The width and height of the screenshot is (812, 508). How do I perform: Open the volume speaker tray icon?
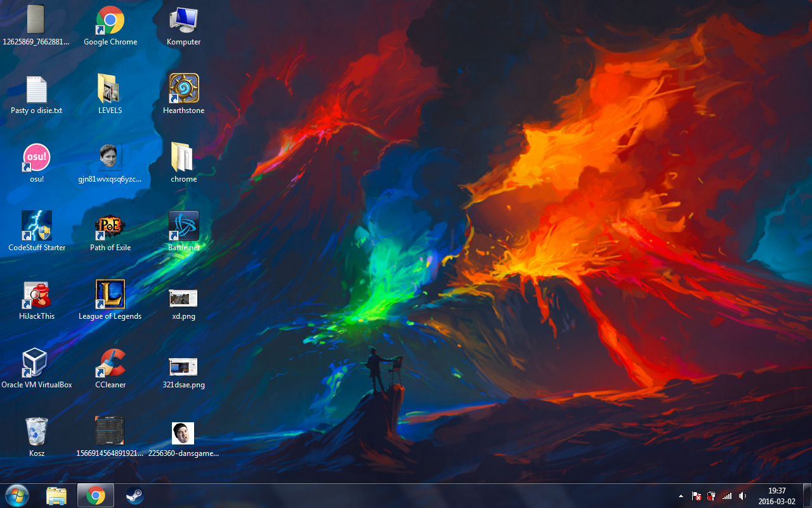[x=742, y=496]
